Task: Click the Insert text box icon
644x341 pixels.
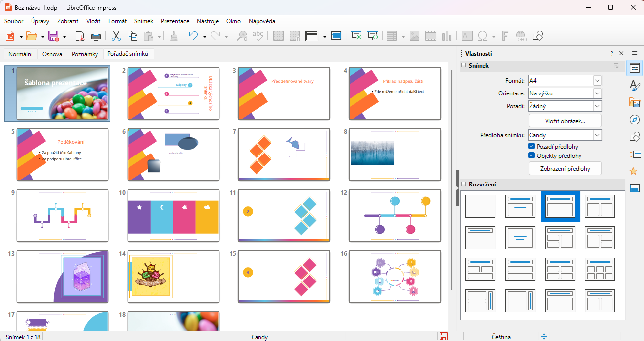Action: coord(467,36)
